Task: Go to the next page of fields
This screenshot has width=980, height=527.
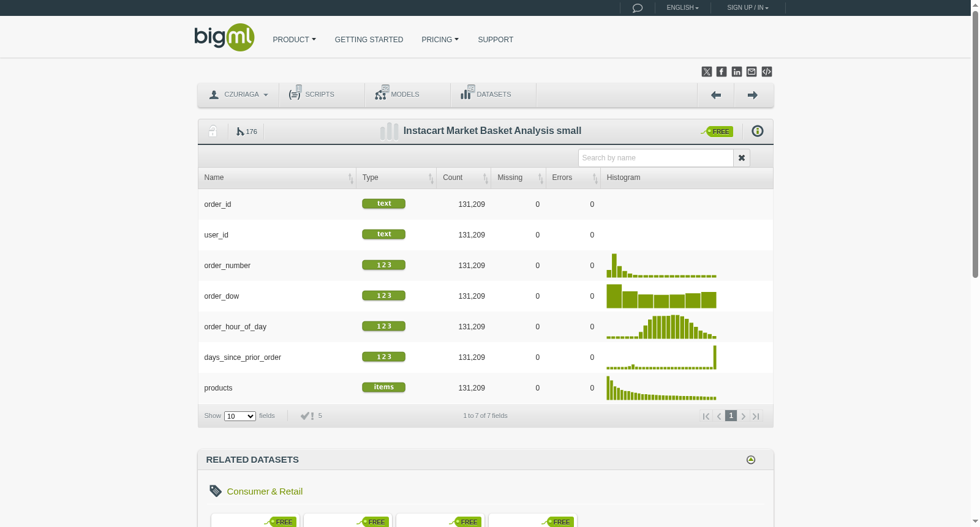Action: (x=744, y=416)
